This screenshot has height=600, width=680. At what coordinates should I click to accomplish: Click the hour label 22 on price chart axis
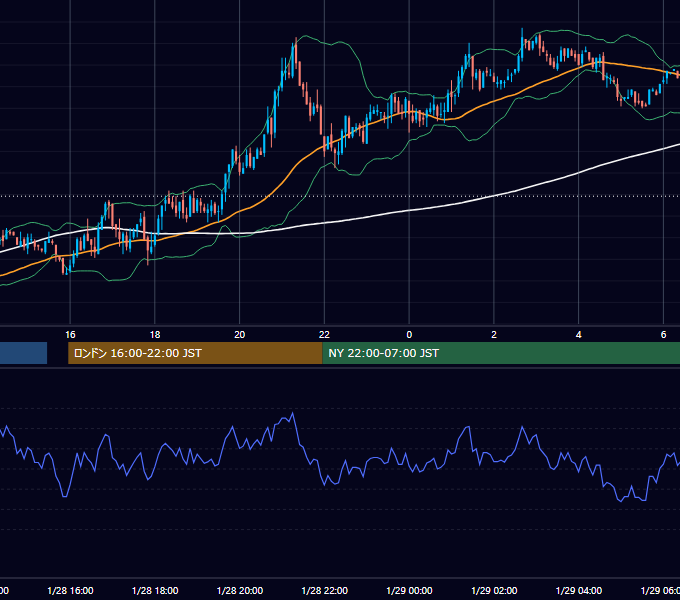(324, 334)
